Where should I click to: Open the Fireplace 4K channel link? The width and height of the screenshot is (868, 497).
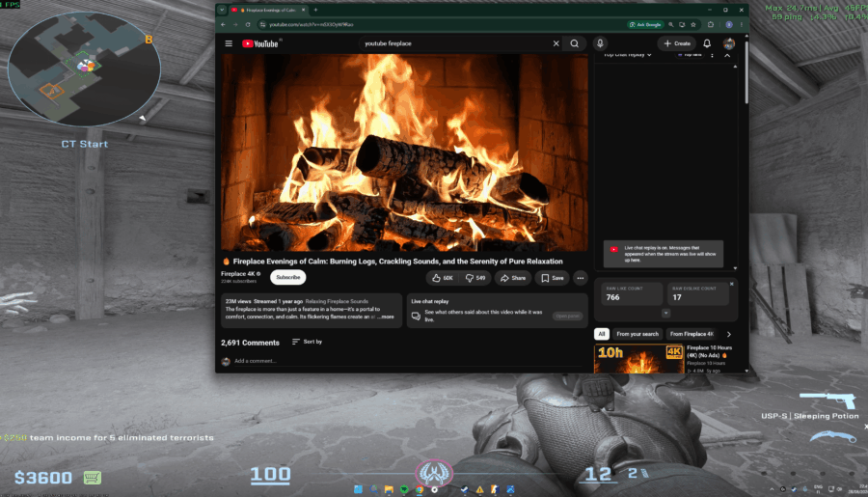click(237, 274)
